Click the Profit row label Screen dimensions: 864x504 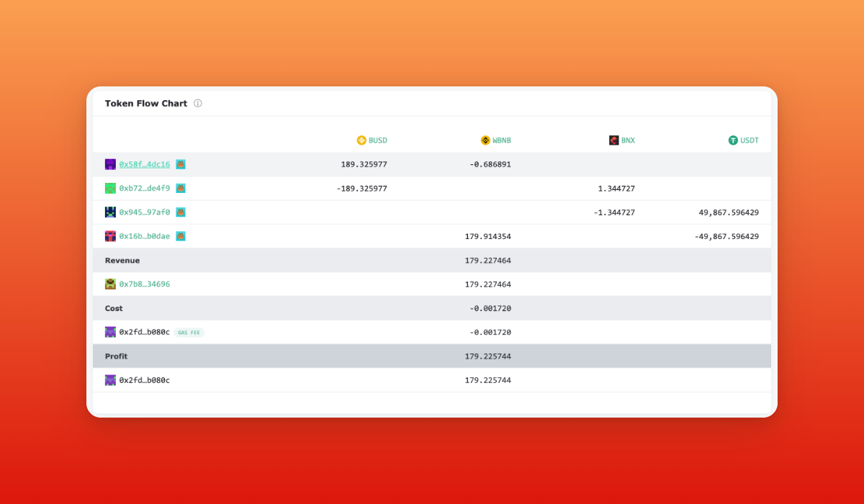point(116,356)
